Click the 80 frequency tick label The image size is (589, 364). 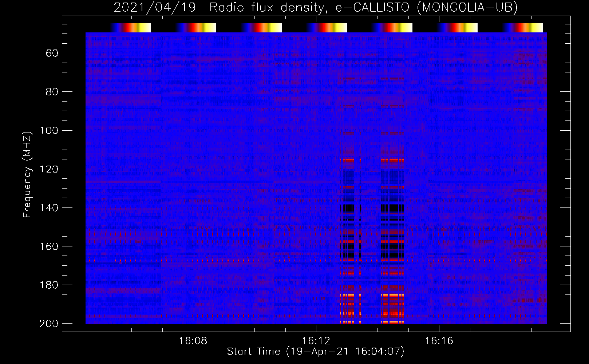click(x=52, y=92)
